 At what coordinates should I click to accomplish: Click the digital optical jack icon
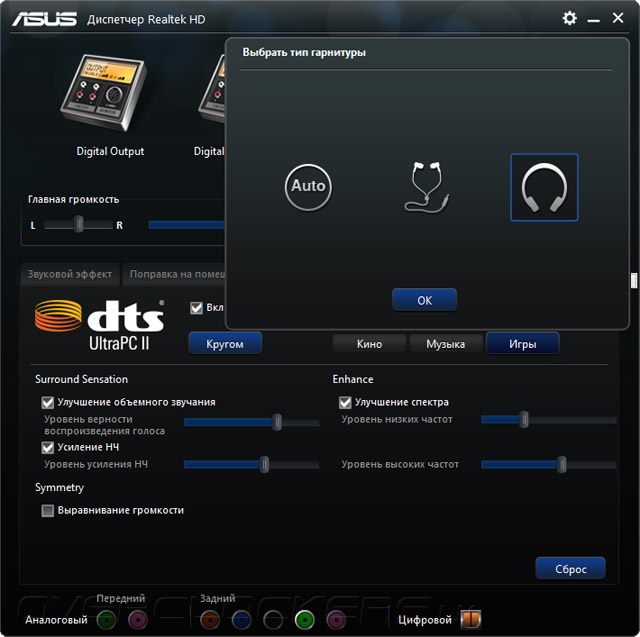coord(471,619)
